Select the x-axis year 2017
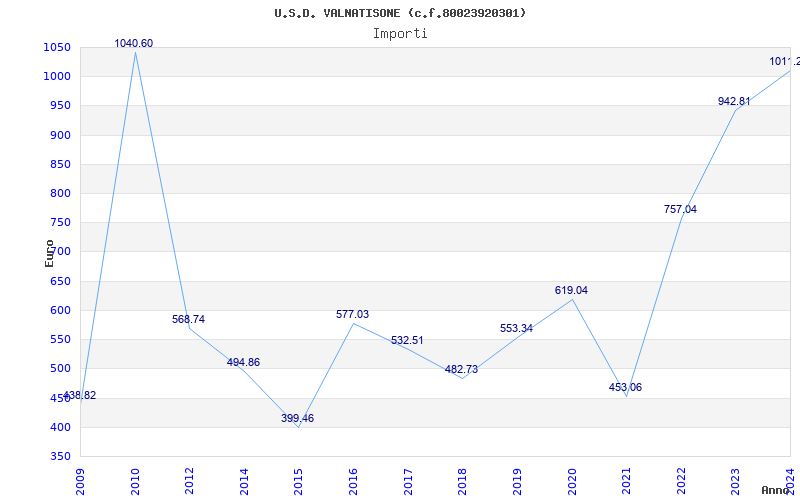The height and width of the screenshot is (500, 800). coord(408,482)
